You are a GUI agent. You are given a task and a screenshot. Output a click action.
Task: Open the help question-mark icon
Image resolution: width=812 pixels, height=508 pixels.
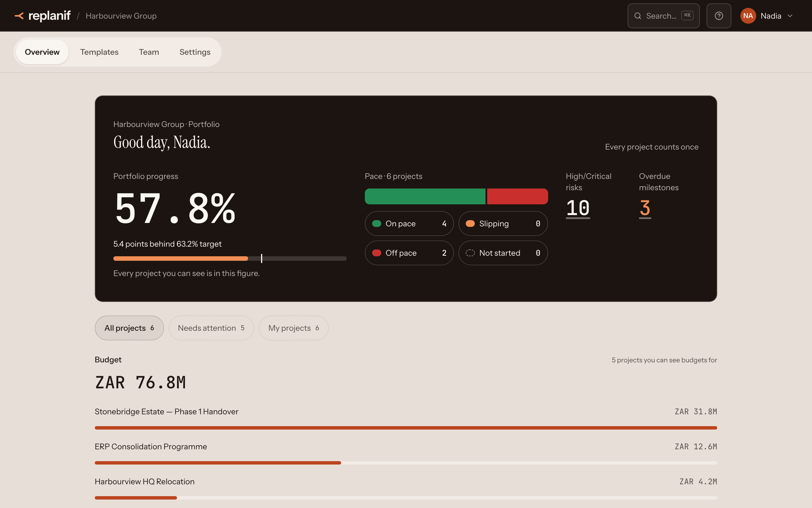click(x=719, y=16)
